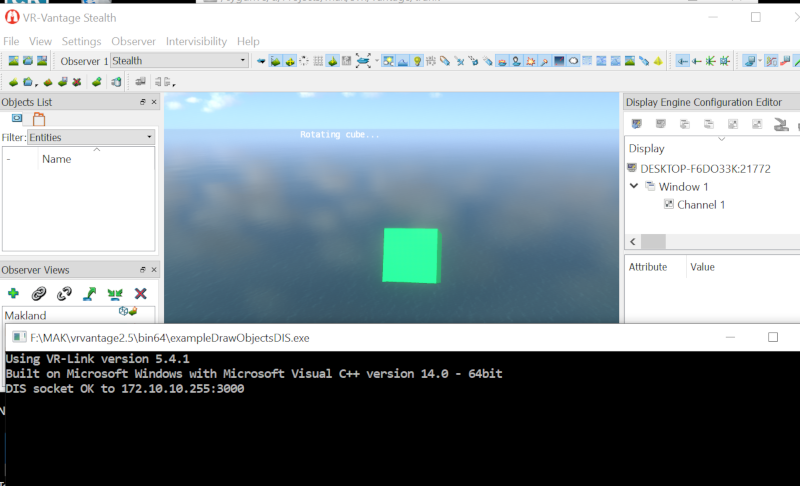
Task: Toggle the highlighted green cone icon
Action: pyautogui.click(x=333, y=61)
